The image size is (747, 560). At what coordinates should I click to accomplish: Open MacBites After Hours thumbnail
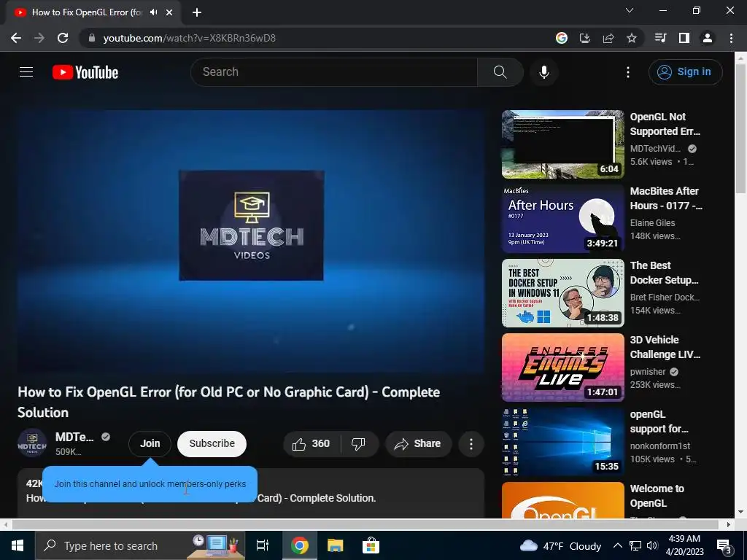562,219
